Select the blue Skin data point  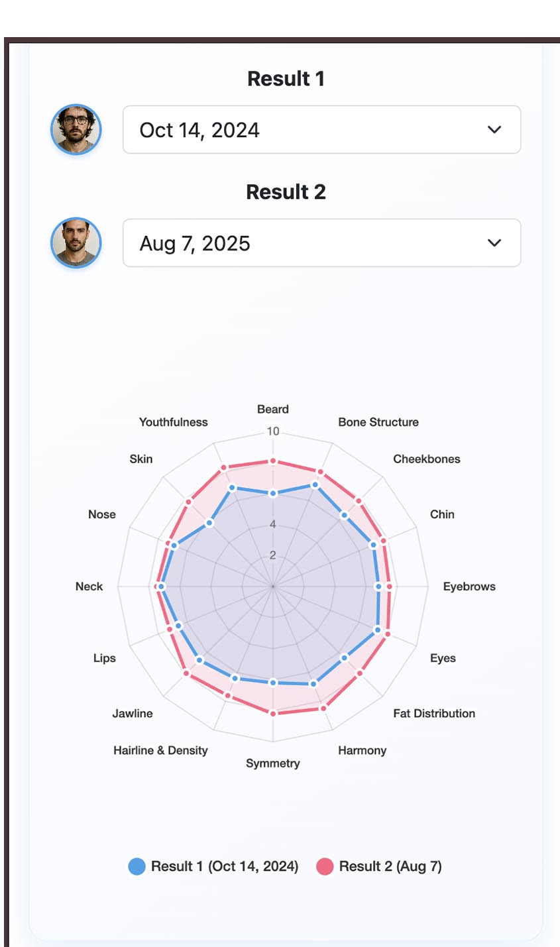click(209, 523)
